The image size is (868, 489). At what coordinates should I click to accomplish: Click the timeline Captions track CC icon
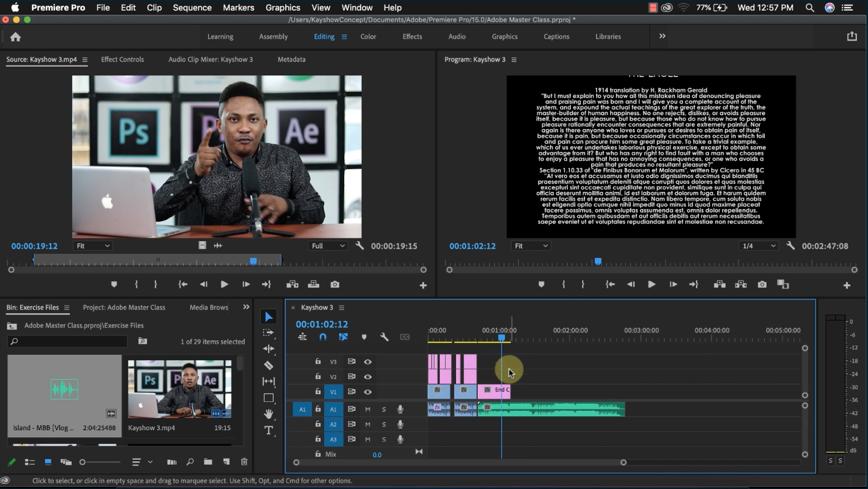pyautogui.click(x=405, y=337)
